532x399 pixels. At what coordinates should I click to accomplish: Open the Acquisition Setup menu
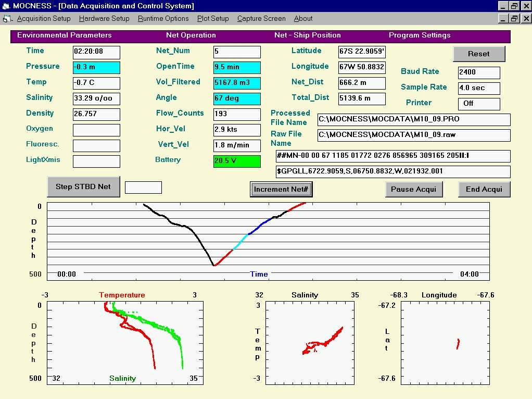click(44, 19)
